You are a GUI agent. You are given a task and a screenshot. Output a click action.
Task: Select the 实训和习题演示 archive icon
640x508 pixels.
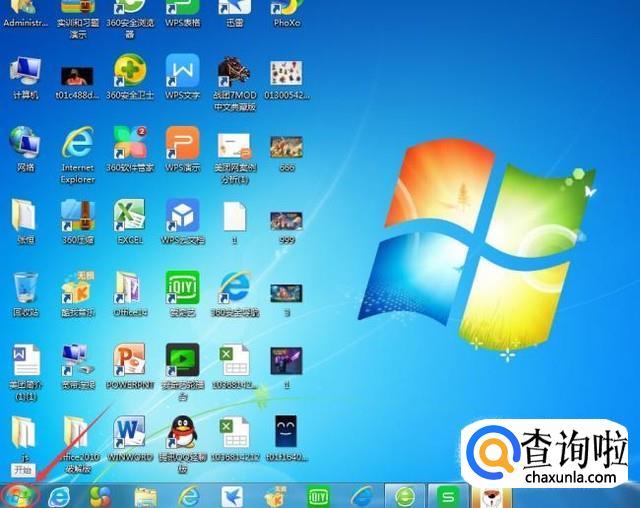click(x=78, y=18)
